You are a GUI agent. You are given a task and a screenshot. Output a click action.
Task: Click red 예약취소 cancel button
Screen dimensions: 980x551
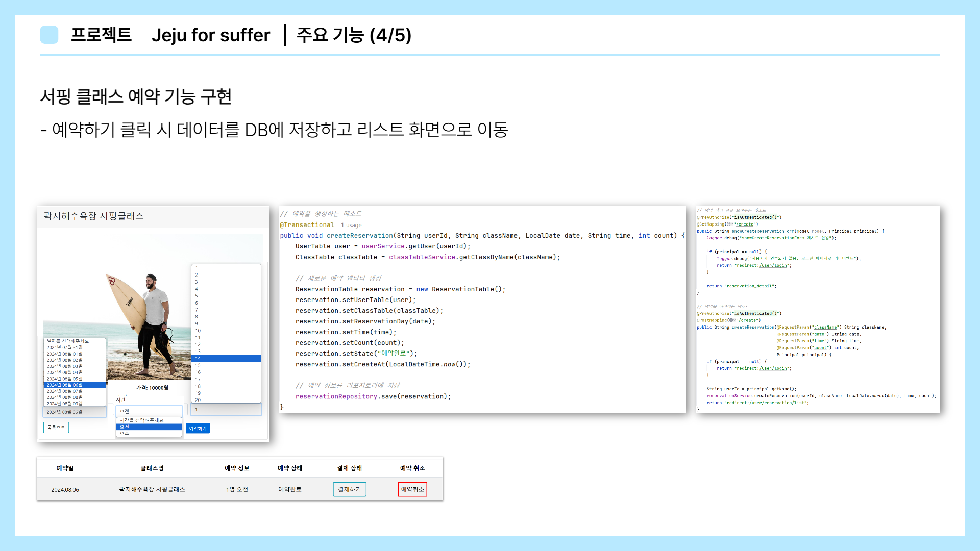(x=412, y=489)
